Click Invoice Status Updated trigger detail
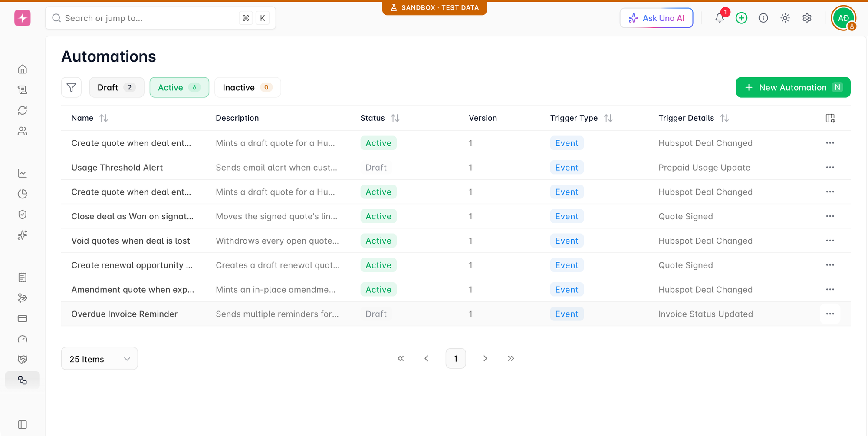 click(706, 314)
